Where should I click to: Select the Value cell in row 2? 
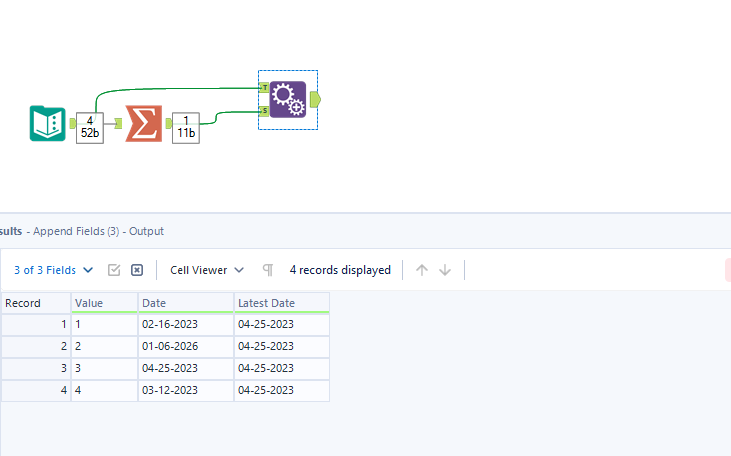pos(104,346)
